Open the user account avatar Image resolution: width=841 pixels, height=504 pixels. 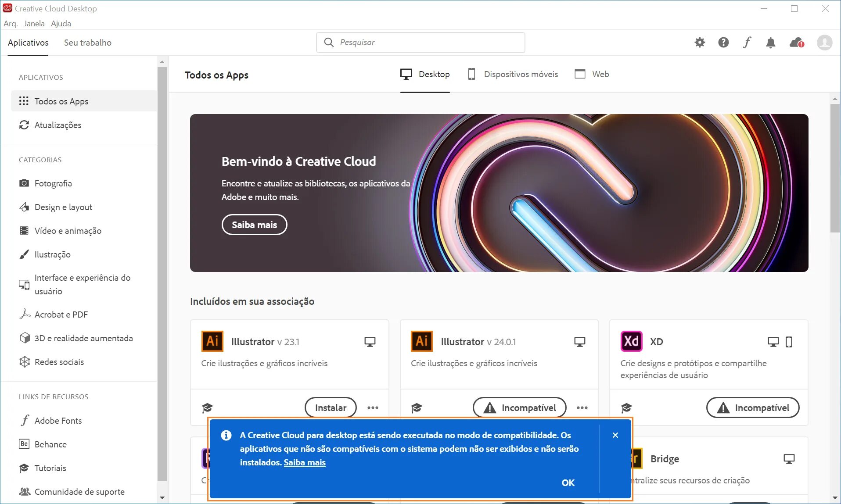click(x=825, y=43)
